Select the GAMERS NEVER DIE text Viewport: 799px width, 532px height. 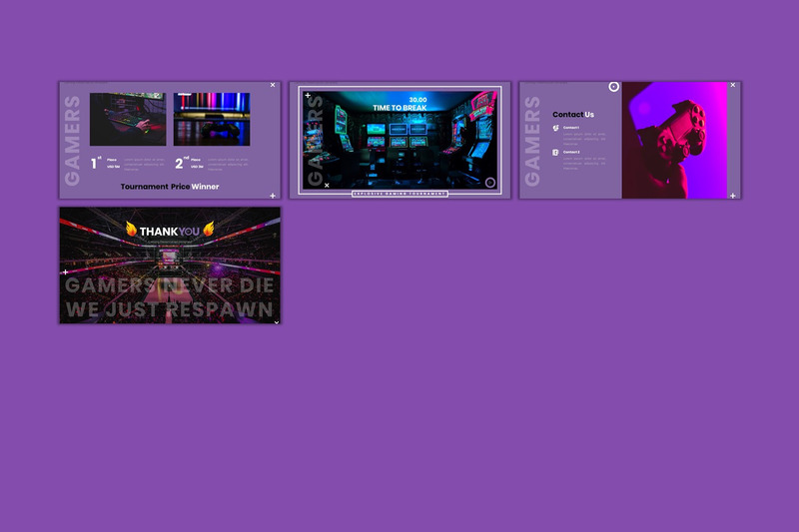click(x=169, y=285)
